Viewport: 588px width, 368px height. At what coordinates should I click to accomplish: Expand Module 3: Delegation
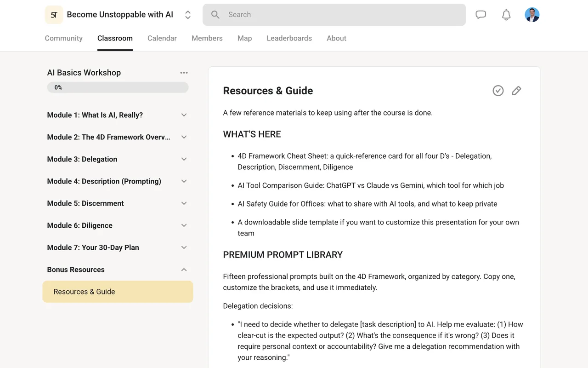(118, 159)
